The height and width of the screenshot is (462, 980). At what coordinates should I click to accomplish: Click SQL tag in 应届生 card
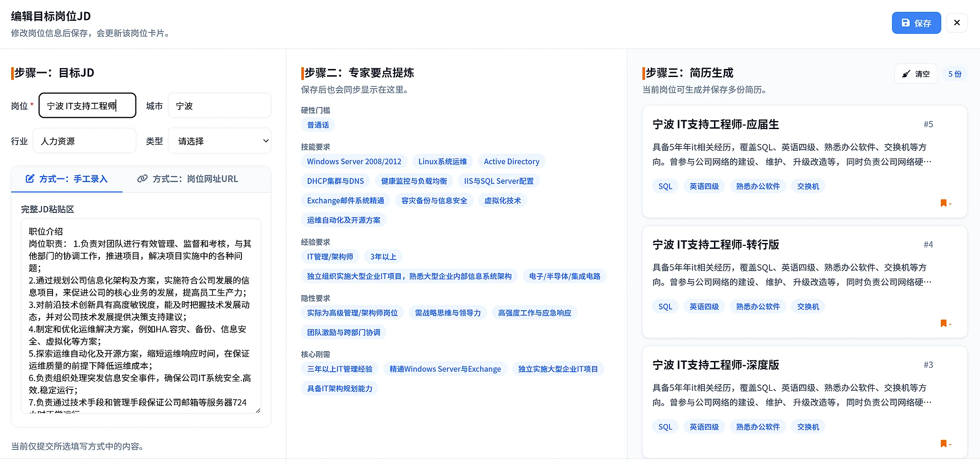click(x=665, y=186)
